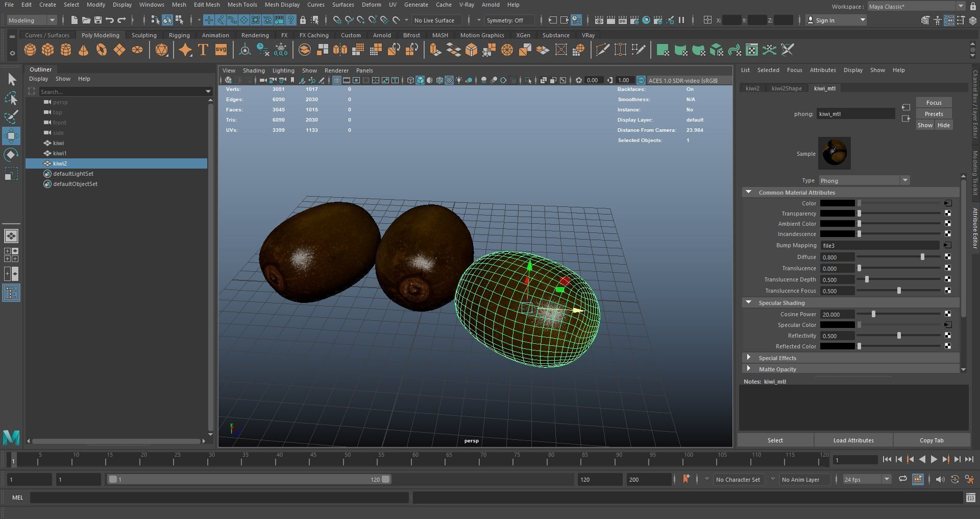Viewport: 980px width, 519px height.
Task: Toggle the Attribute Editor sidebar icon
Action: (949, 20)
